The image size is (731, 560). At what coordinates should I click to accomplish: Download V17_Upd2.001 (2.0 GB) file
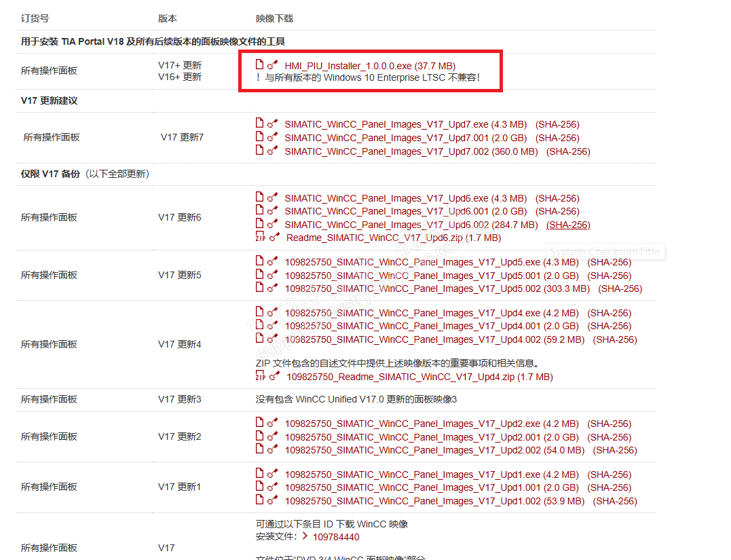[x=432, y=437]
